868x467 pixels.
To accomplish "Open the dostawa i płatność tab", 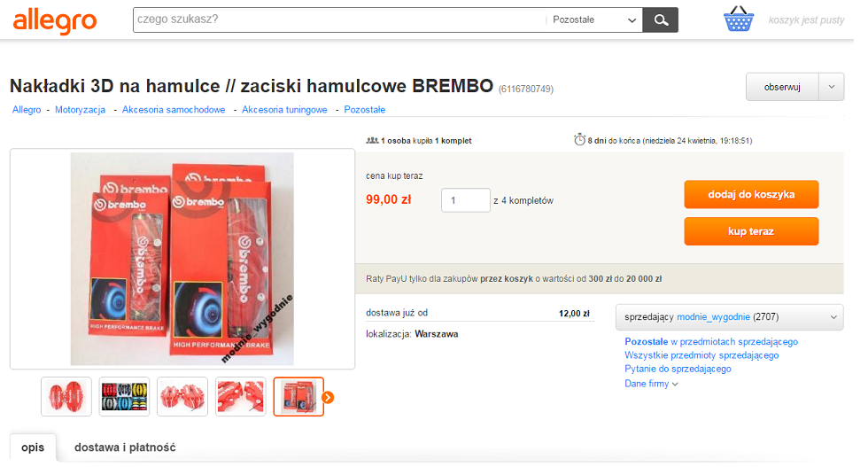I will [x=125, y=448].
